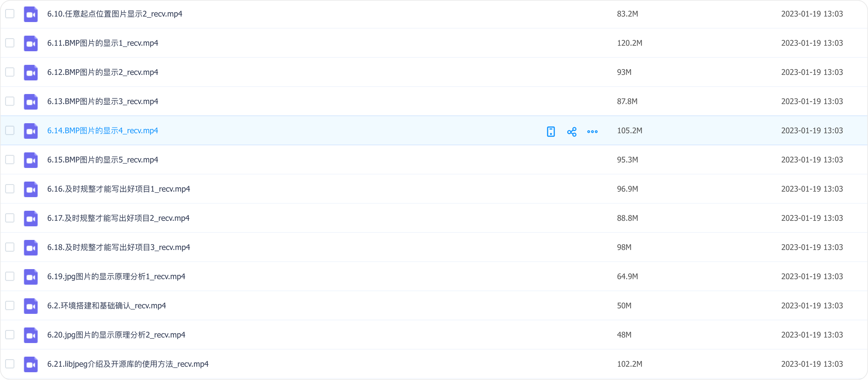Viewport: 868px width, 380px height.
Task: Open highlighted file 6.14.BMP图片的显示4_recv.mp4
Action: click(102, 131)
